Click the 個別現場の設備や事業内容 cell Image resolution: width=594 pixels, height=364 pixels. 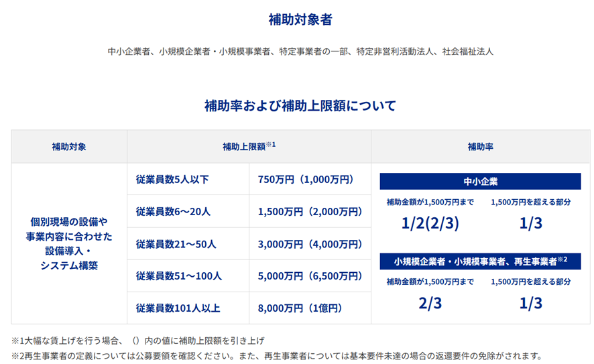(69, 243)
